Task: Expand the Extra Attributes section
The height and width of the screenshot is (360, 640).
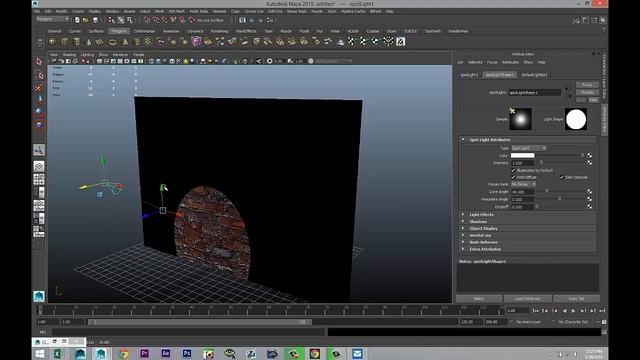Action: click(x=463, y=249)
